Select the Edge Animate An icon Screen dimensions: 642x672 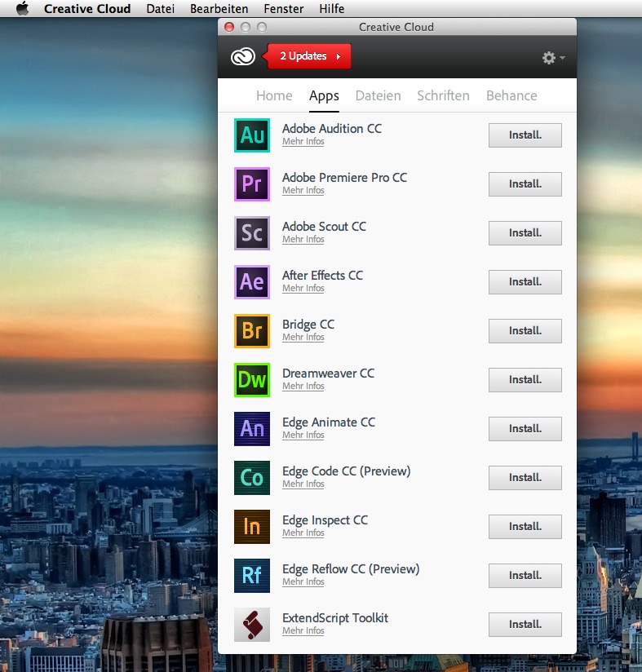251,429
